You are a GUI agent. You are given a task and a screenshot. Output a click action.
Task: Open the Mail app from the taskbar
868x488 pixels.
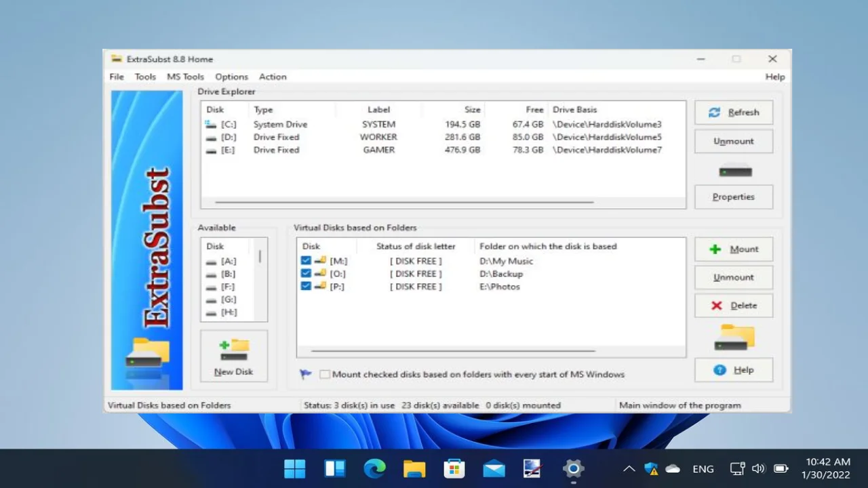pyautogui.click(x=494, y=468)
